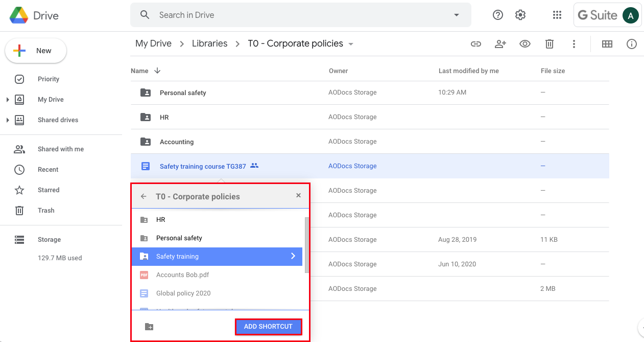Click the File size column header
Viewport: 644px width, 342px height.
553,71
